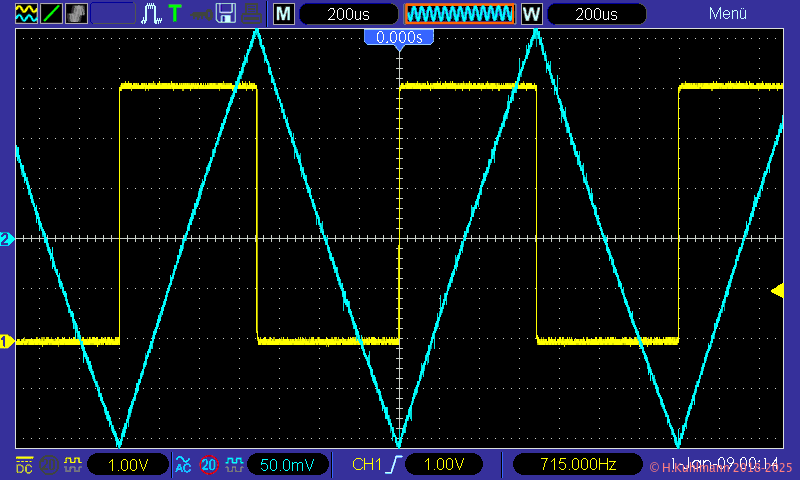The image size is (800, 480).
Task: Open the window timebase 200us field
Action: (596, 14)
